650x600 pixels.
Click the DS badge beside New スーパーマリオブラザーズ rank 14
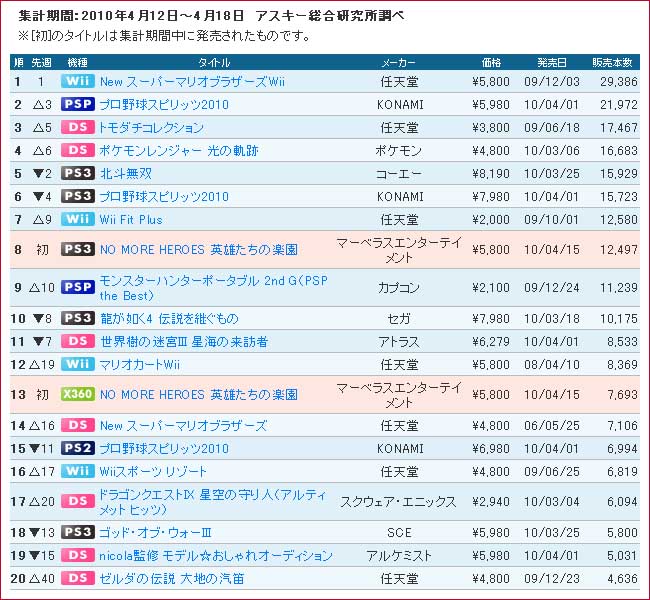78,425
